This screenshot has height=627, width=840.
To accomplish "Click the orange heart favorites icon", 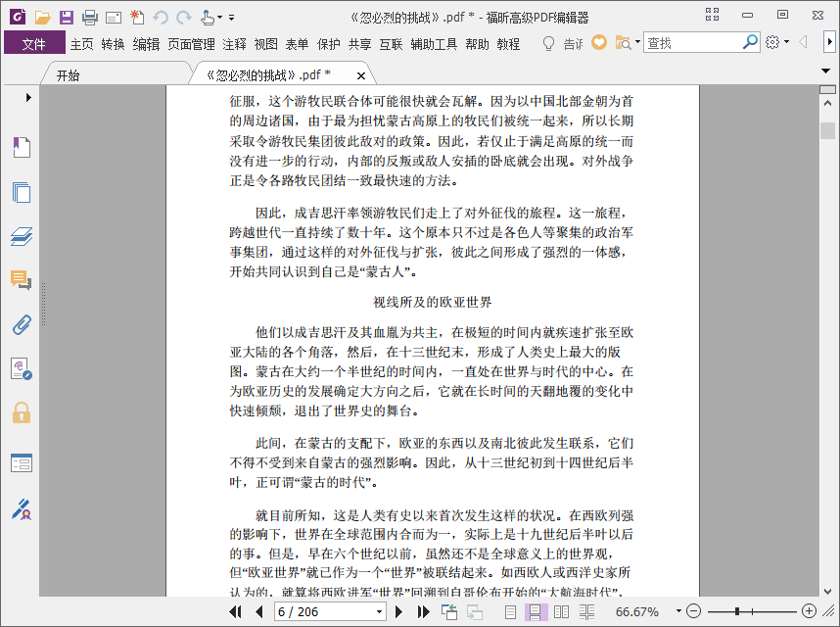I will pyautogui.click(x=599, y=42).
